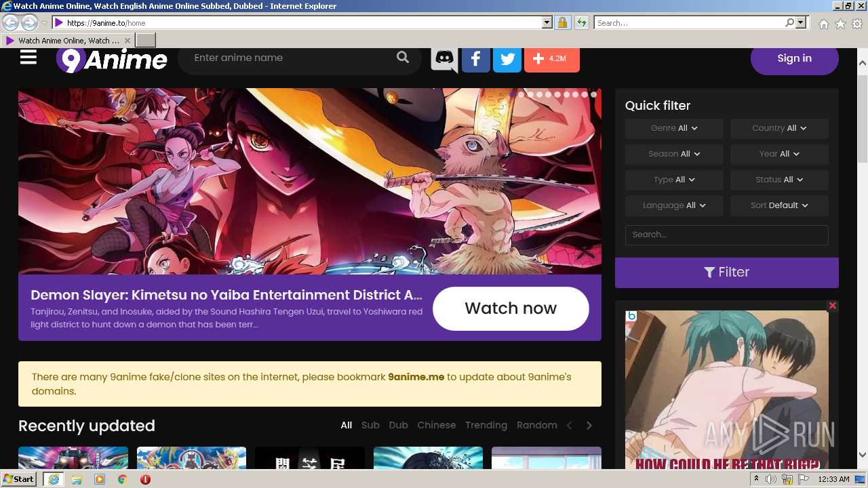
Task: Select the Dub tab
Action: [399, 425]
